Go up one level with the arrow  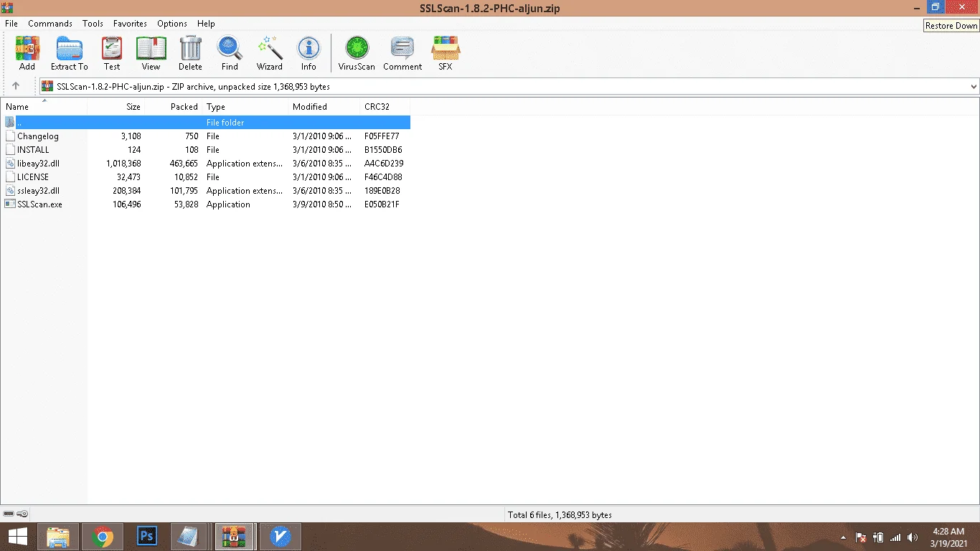coord(16,86)
